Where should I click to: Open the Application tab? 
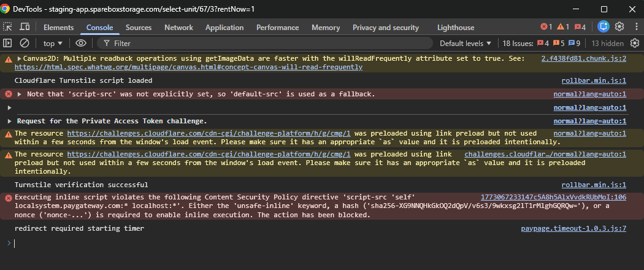(x=224, y=28)
